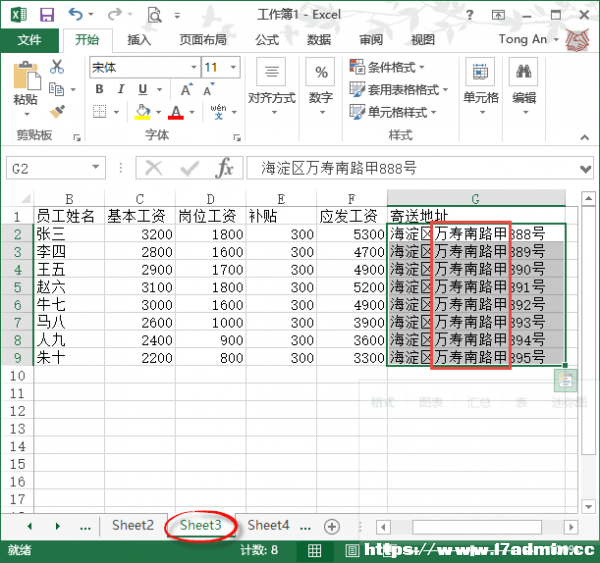Switch to the 插入 Insert tab
This screenshot has height=563, width=600.
[139, 39]
